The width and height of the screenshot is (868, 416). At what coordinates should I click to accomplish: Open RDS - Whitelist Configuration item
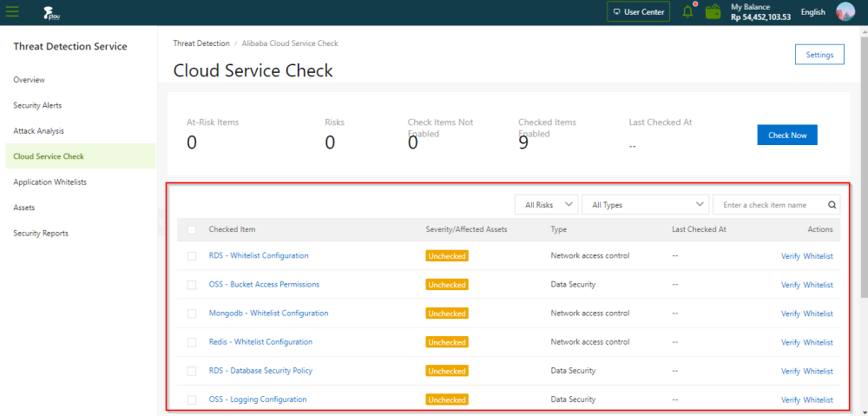[x=259, y=255]
